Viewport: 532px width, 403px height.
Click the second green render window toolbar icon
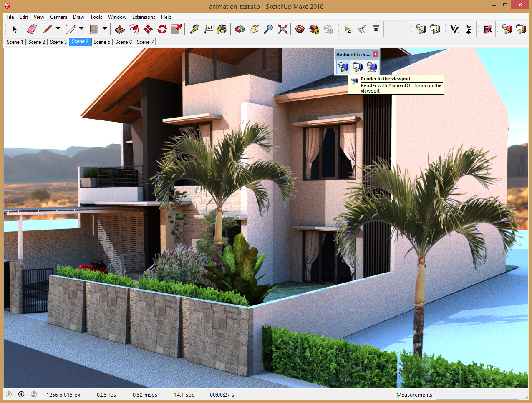pyautogui.click(x=435, y=29)
